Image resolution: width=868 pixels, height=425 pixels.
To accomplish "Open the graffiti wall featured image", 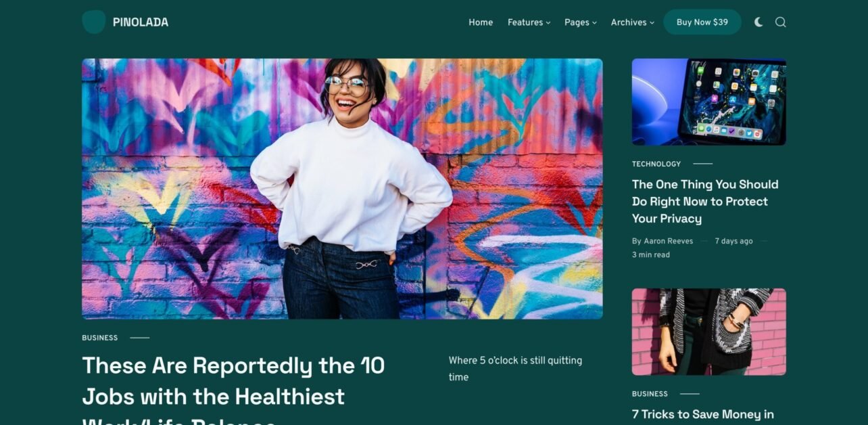I will (x=342, y=189).
